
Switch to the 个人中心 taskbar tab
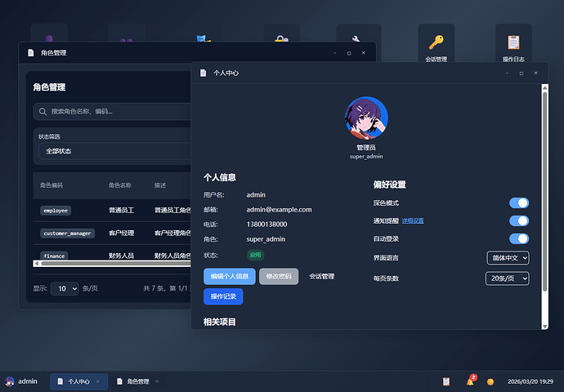pos(78,381)
